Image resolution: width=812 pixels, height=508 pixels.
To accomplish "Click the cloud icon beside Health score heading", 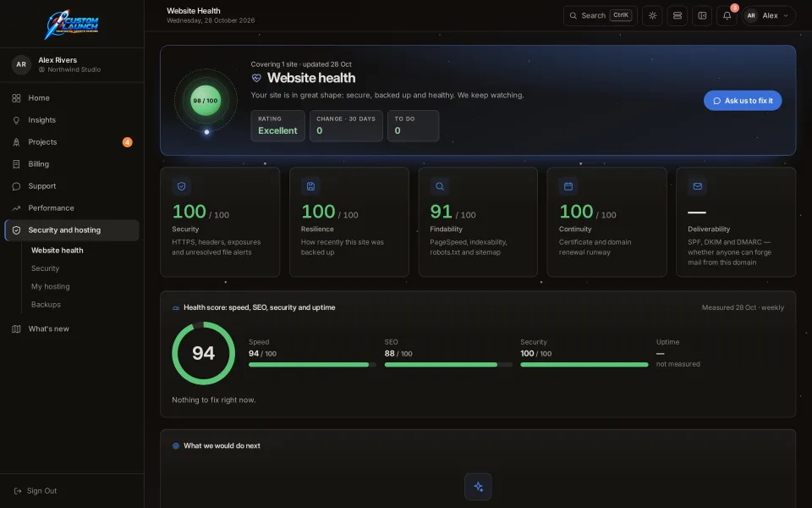I will [176, 308].
